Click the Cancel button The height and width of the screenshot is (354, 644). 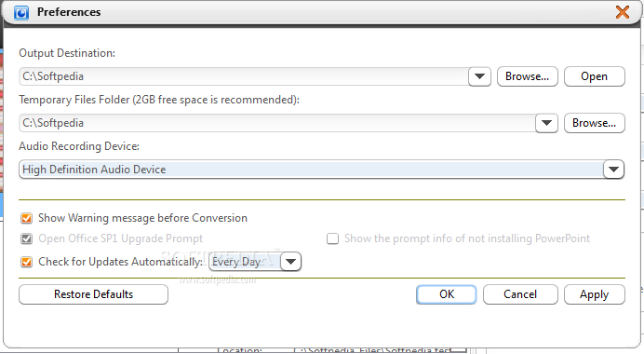pyautogui.click(x=520, y=294)
